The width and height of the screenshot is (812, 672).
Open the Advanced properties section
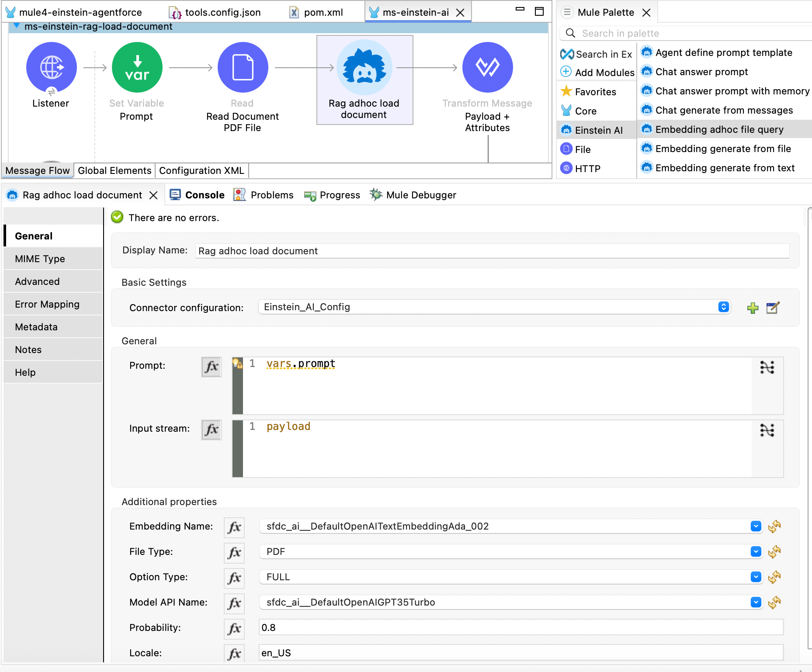point(53,281)
